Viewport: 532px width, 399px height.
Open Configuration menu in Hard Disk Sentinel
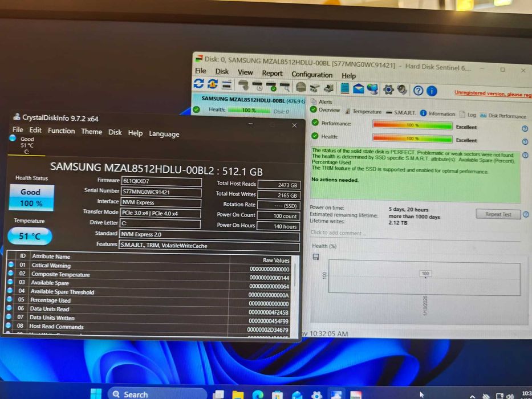point(312,74)
